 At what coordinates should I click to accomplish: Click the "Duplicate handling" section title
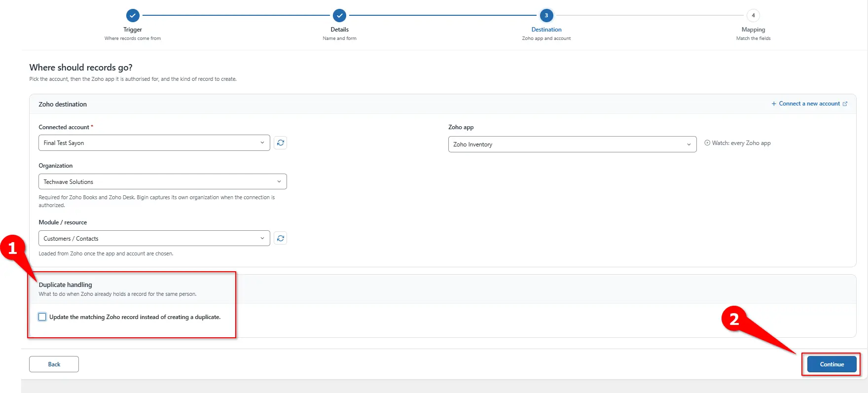tap(66, 285)
